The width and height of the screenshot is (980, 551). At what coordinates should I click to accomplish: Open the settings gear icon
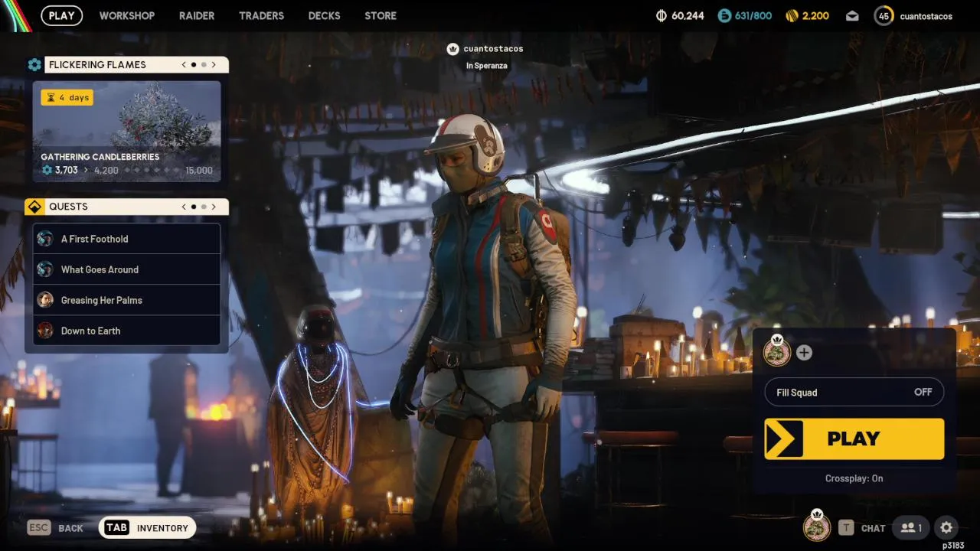(946, 527)
